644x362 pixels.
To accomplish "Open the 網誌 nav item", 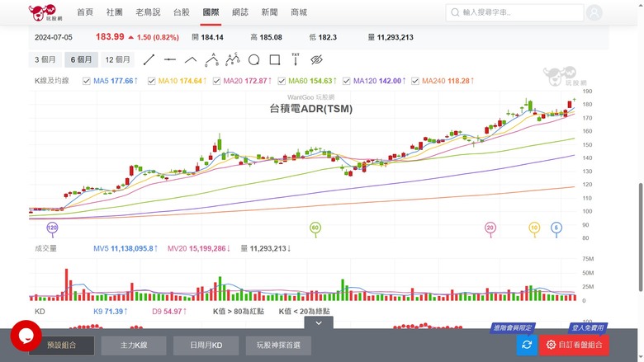I will [240, 12].
